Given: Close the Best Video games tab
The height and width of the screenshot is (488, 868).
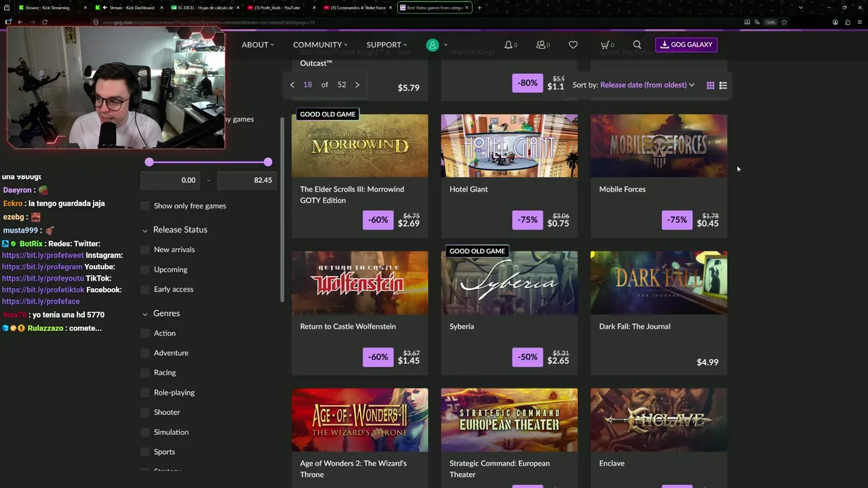Looking at the screenshot, I should (x=467, y=7).
